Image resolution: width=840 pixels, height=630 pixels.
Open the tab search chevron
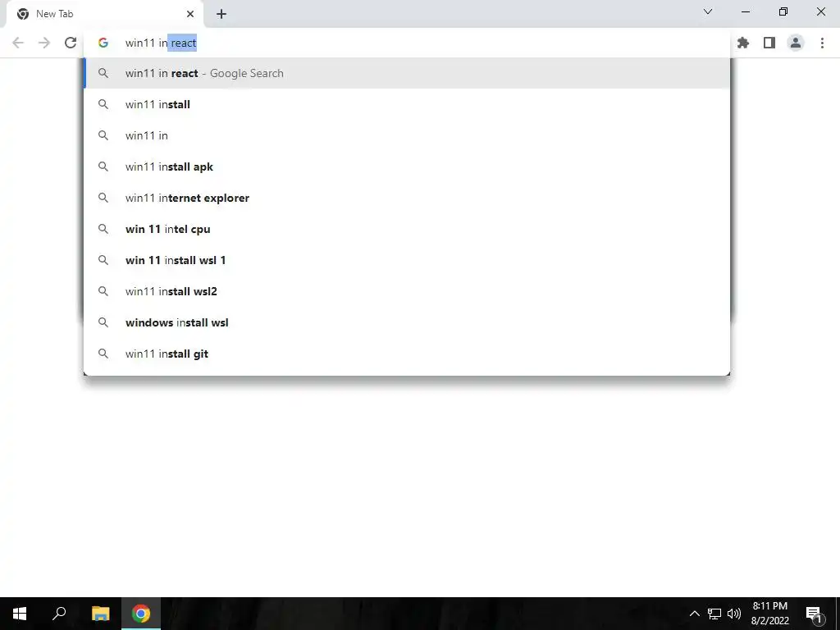pos(708,11)
